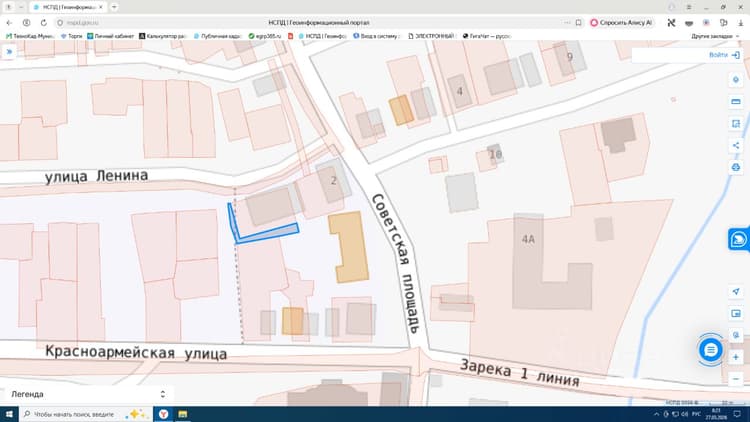Select the area selection tool icon
This screenshot has width=750, height=422.
pos(736,123)
